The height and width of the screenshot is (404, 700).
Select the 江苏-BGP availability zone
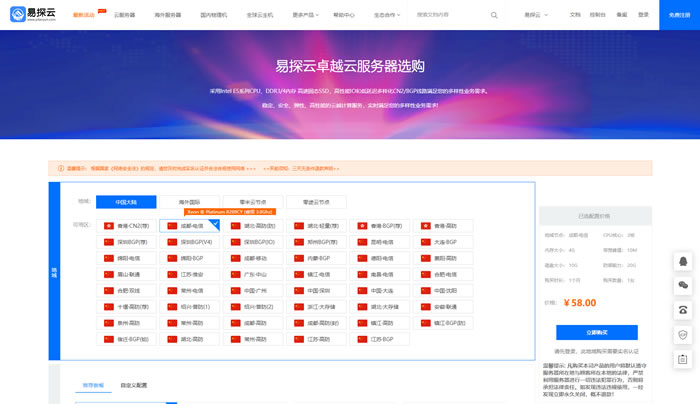click(379, 339)
